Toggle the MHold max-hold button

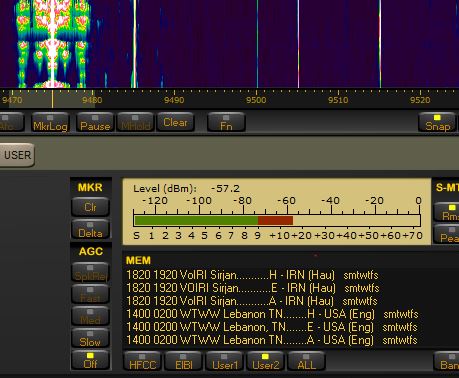(x=135, y=122)
